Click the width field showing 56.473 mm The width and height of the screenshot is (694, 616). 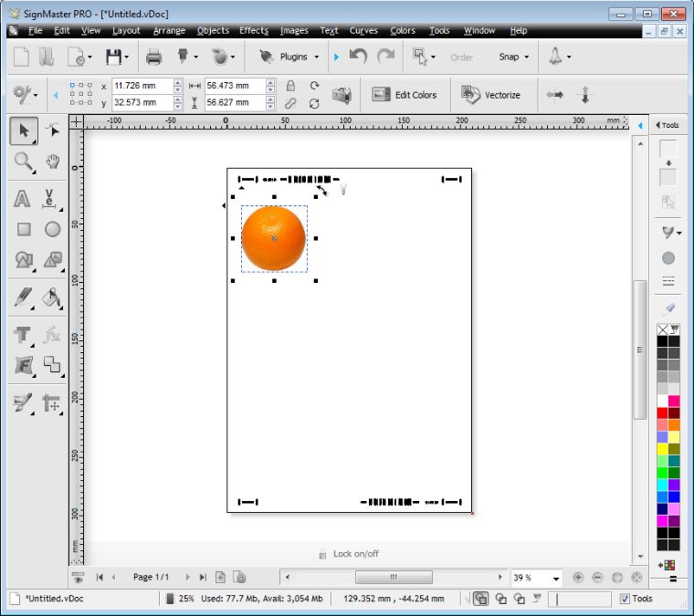tap(233, 86)
